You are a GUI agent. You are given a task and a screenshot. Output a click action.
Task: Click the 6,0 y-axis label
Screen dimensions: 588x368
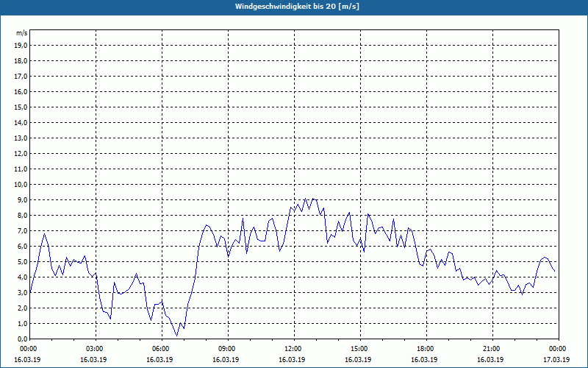23,246
